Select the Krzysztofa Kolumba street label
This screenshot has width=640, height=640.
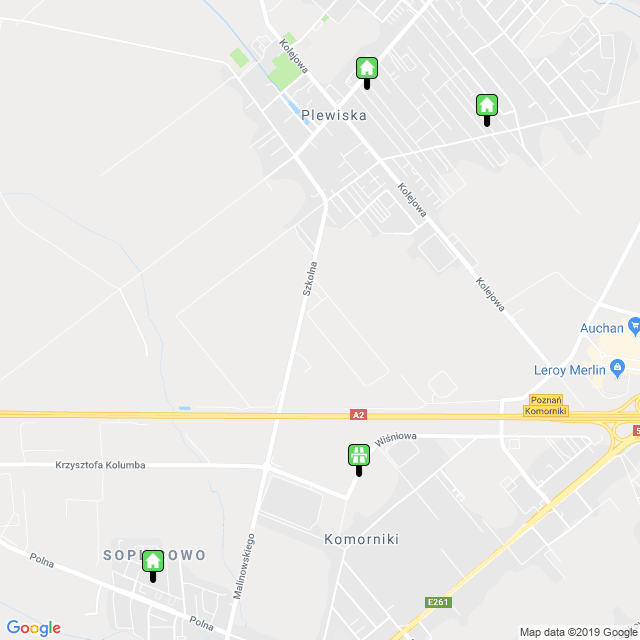(x=100, y=465)
